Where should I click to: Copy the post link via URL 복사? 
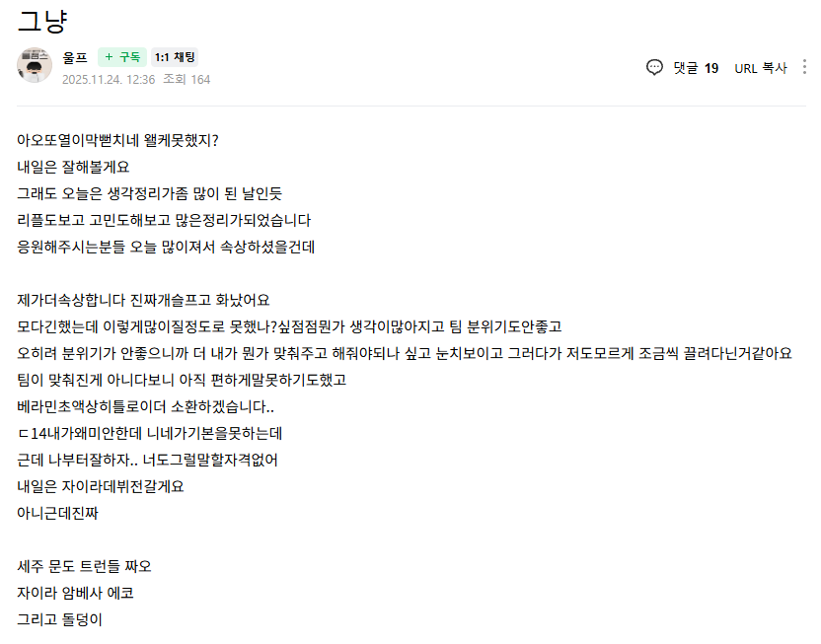pyautogui.click(x=760, y=68)
